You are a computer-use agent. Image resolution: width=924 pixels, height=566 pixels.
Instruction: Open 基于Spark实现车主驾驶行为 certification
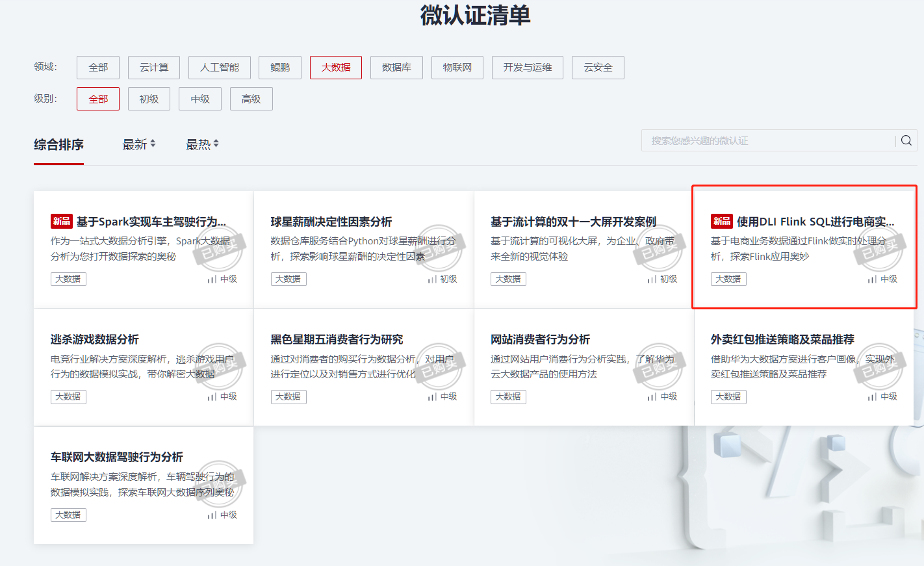151,222
